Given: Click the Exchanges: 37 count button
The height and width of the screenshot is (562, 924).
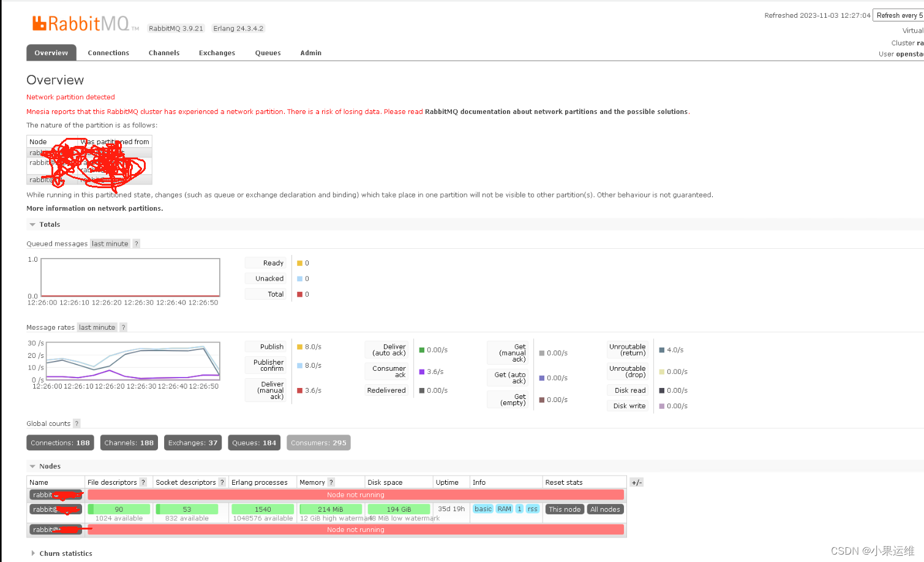Looking at the screenshot, I should pos(193,442).
